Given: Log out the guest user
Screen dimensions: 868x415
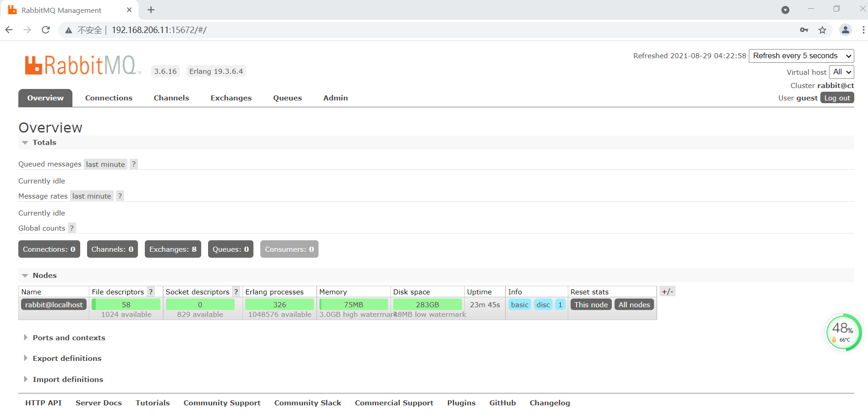Looking at the screenshot, I should pyautogui.click(x=837, y=98).
